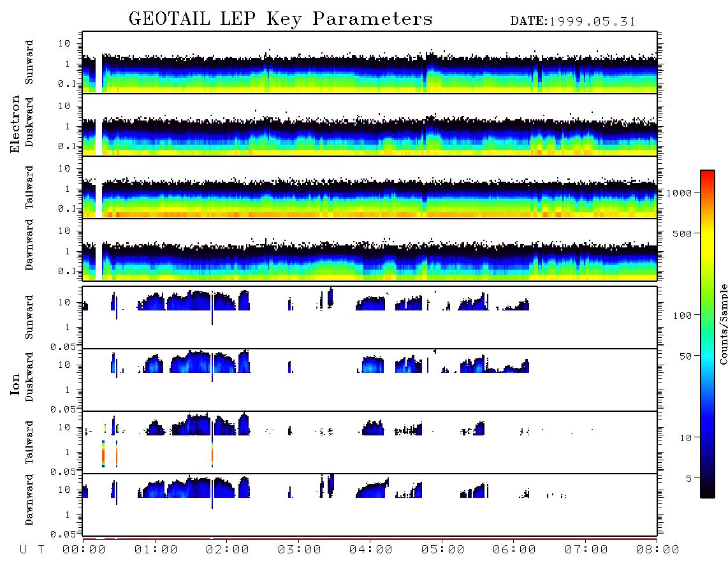Select the "01:00" time tick label
728x561 pixels.
pos(156,550)
